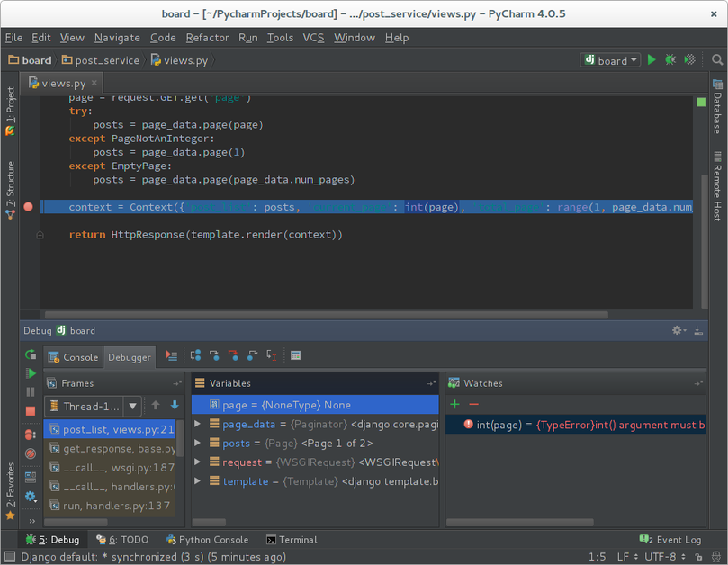Image resolution: width=728 pixels, height=565 pixels.
Task: Open Debug panel gear settings
Action: 679,330
